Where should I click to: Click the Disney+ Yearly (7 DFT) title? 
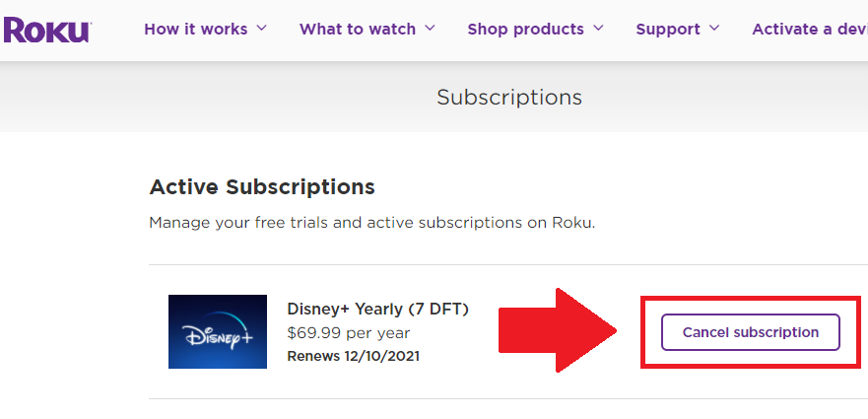pos(377,310)
